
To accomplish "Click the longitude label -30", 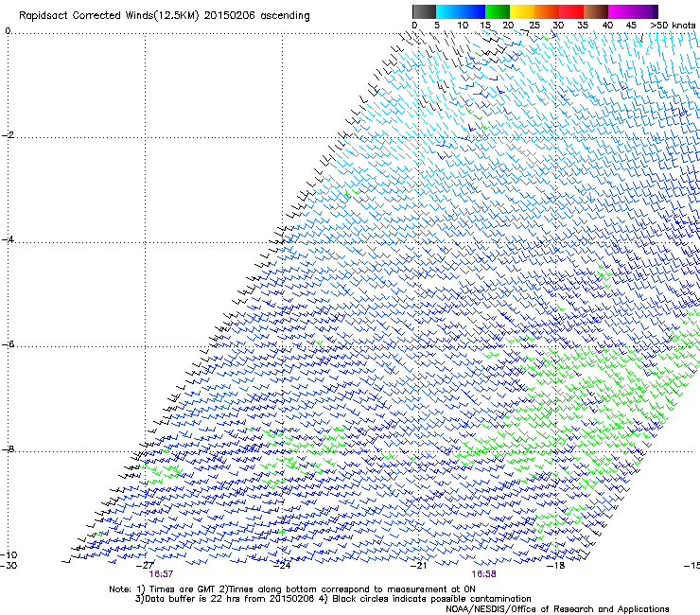I will (x=9, y=565).
